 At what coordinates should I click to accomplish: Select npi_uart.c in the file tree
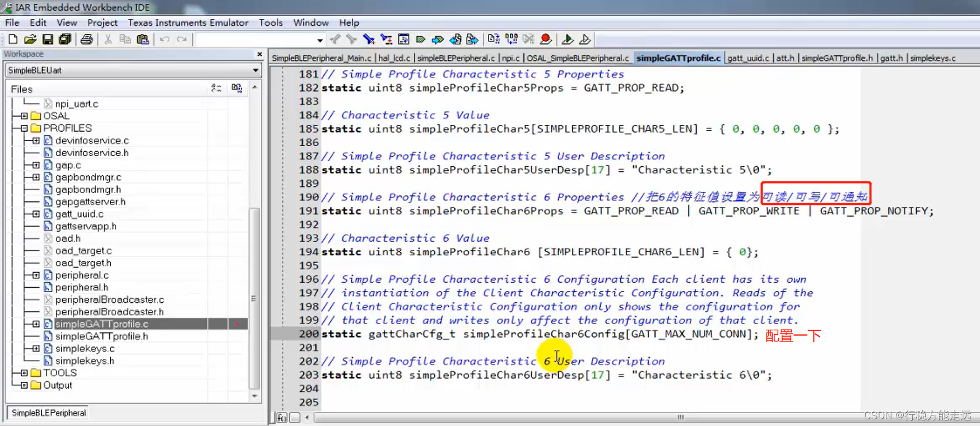pos(77,104)
